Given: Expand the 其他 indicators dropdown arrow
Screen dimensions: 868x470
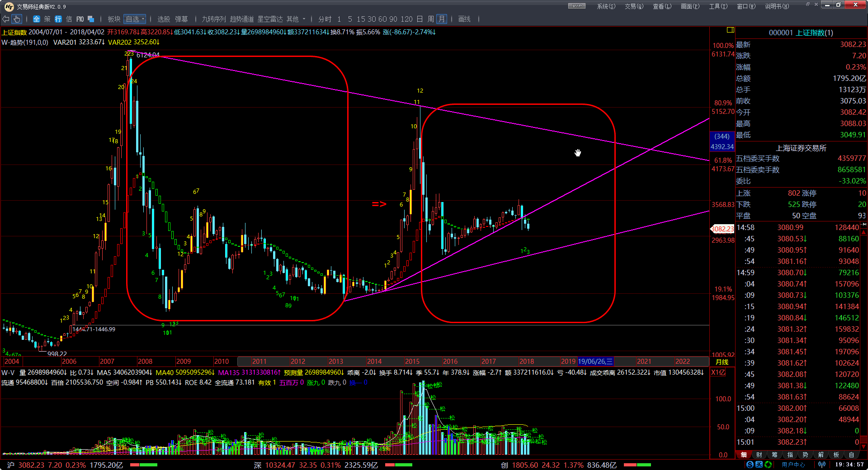Looking at the screenshot, I should click(304, 19).
